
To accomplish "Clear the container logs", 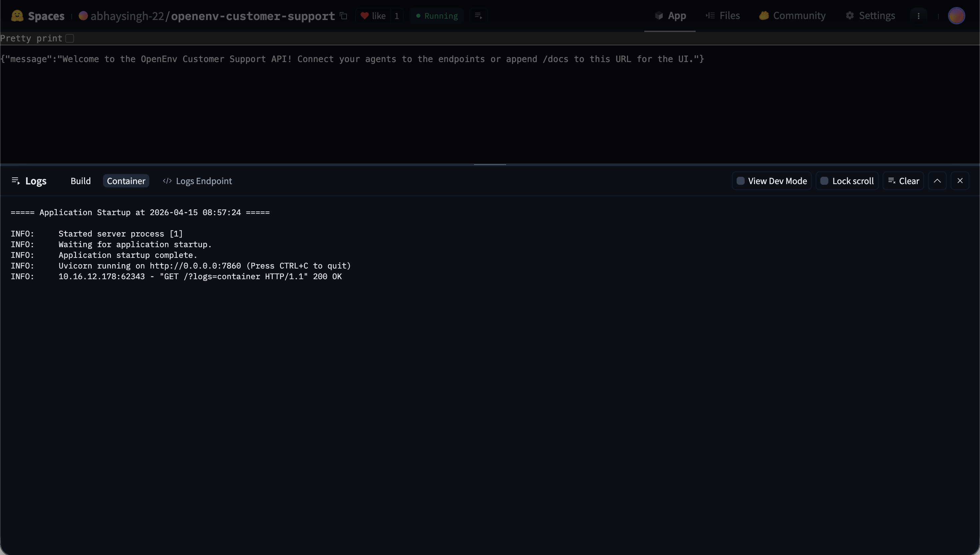I will pyautogui.click(x=903, y=181).
